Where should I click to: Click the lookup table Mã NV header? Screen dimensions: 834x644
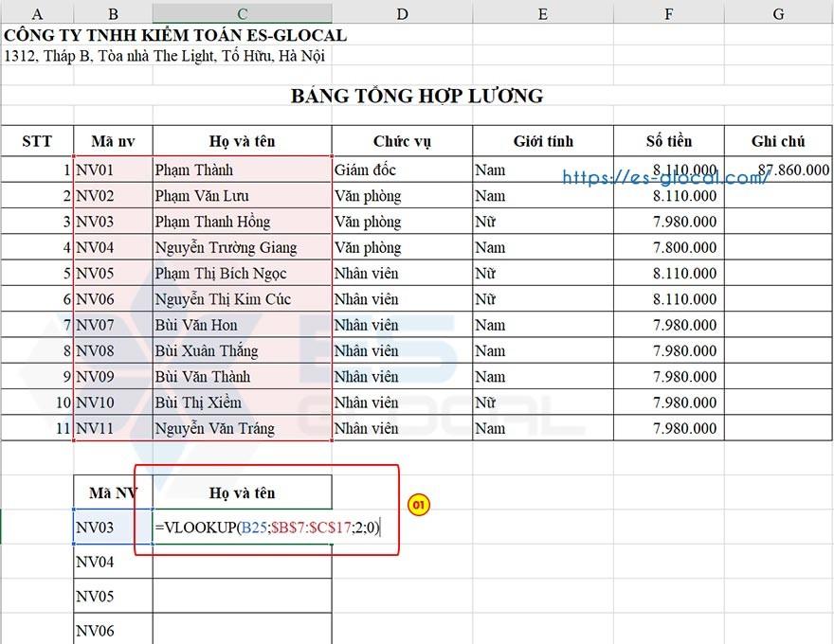(113, 492)
